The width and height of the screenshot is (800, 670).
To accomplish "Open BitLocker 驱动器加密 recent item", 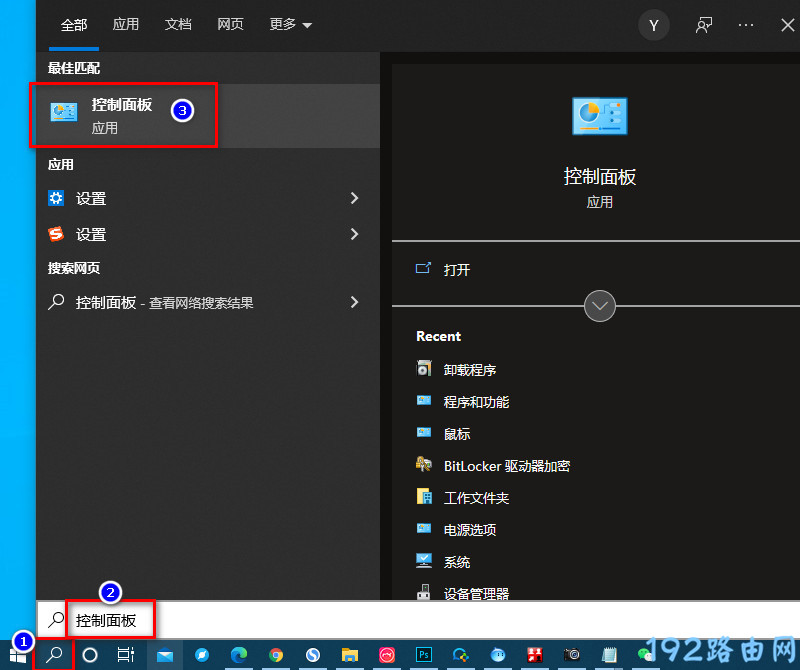I will (506, 466).
